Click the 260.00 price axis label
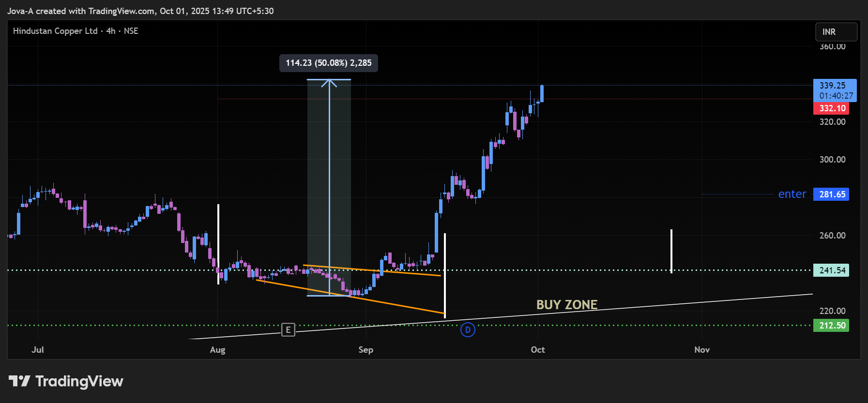 (832, 236)
